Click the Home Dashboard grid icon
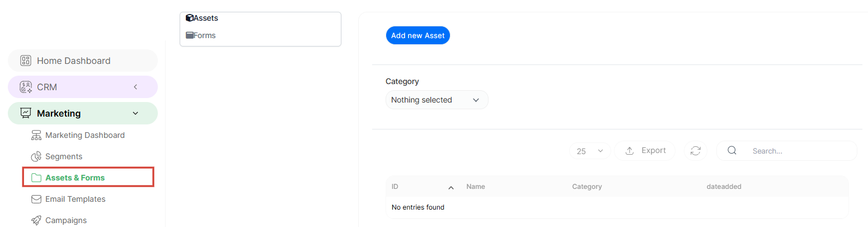This screenshot has height=227, width=868. pos(25,61)
